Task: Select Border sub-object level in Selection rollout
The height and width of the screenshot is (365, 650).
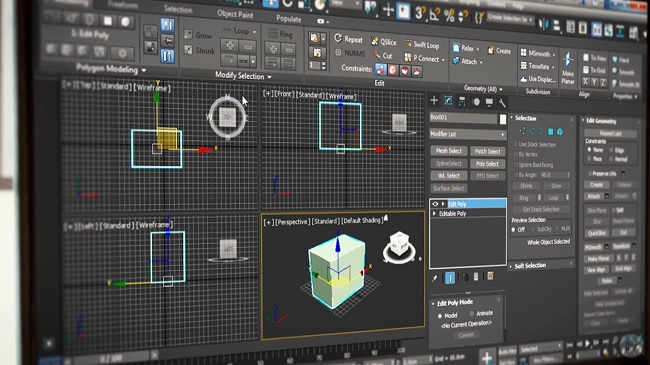Action: 541,131
